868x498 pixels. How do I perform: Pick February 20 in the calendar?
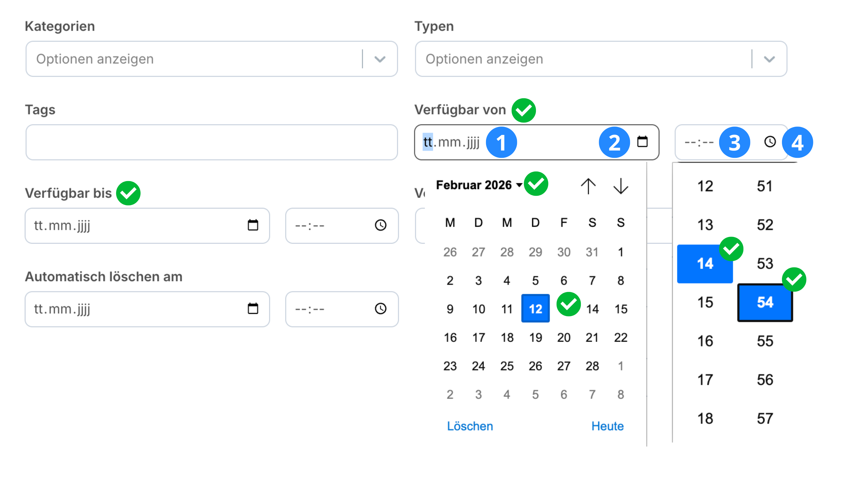coord(563,338)
